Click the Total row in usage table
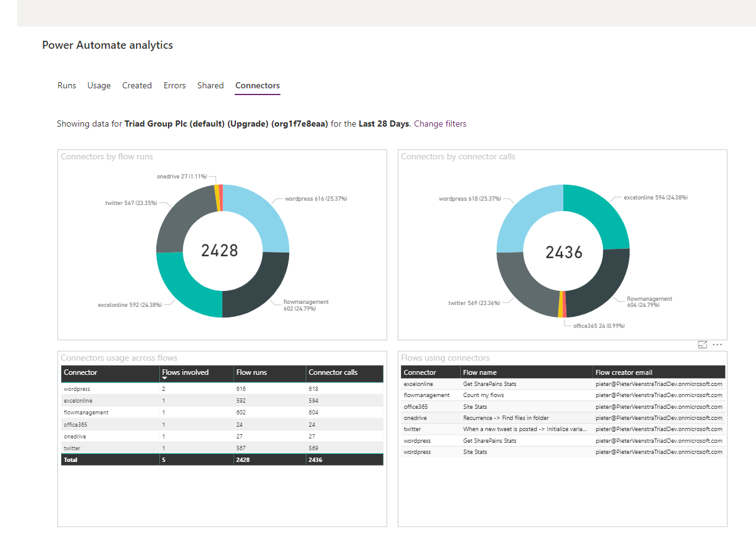 pyautogui.click(x=222, y=459)
